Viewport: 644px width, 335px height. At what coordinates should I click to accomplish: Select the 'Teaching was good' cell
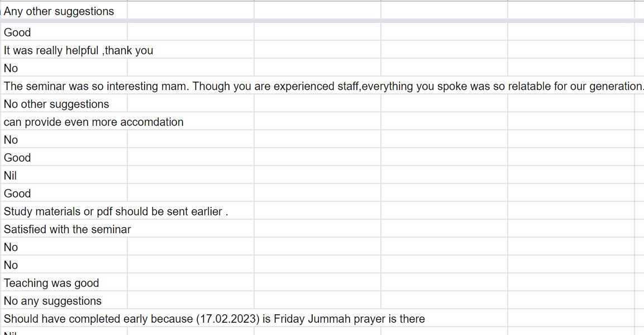(x=51, y=283)
